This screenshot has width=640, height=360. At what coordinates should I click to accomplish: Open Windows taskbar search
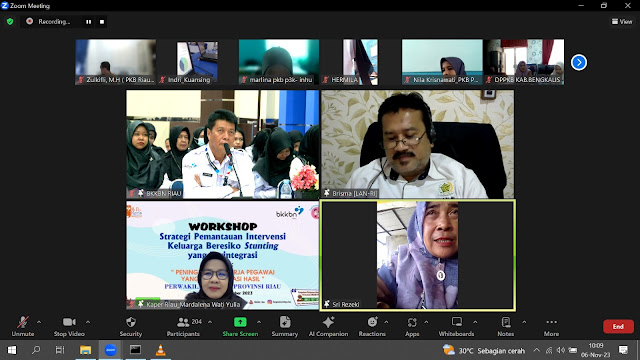[x=36, y=350]
